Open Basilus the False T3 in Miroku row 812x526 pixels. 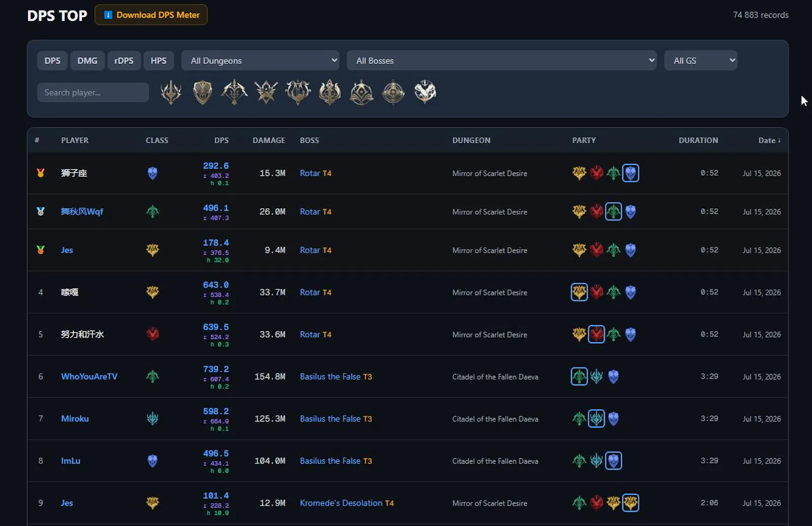pyautogui.click(x=336, y=418)
